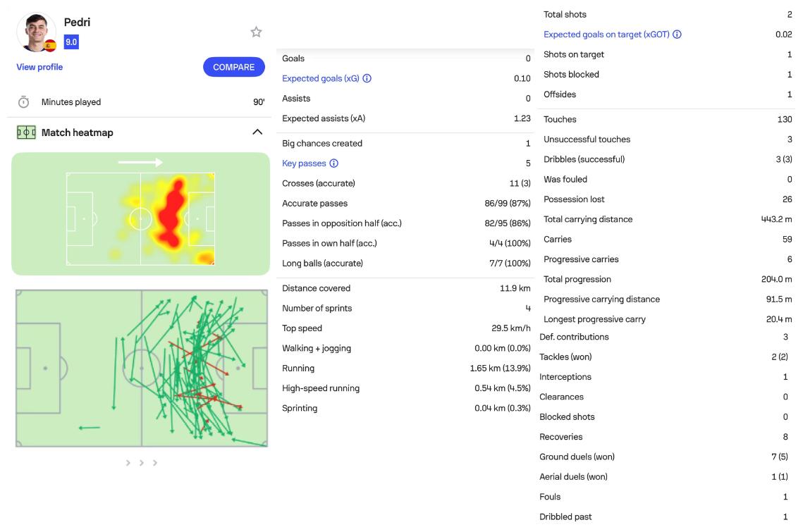This screenshot has width=803, height=532.
Task: Click the Def. contributions label
Action: pyautogui.click(x=574, y=337)
